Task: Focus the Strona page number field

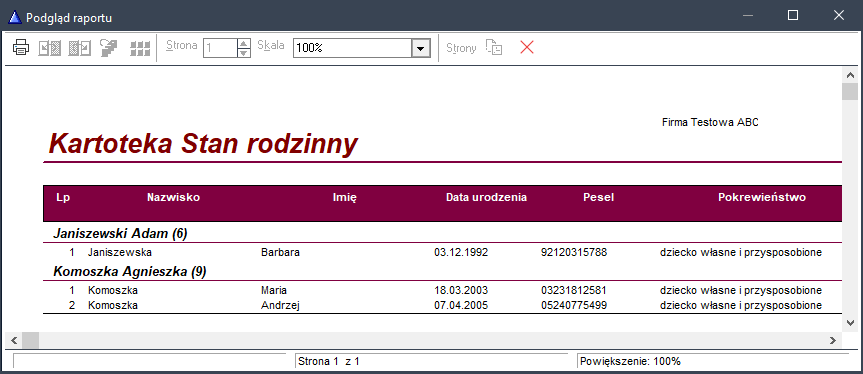Action: pyautogui.click(x=220, y=48)
